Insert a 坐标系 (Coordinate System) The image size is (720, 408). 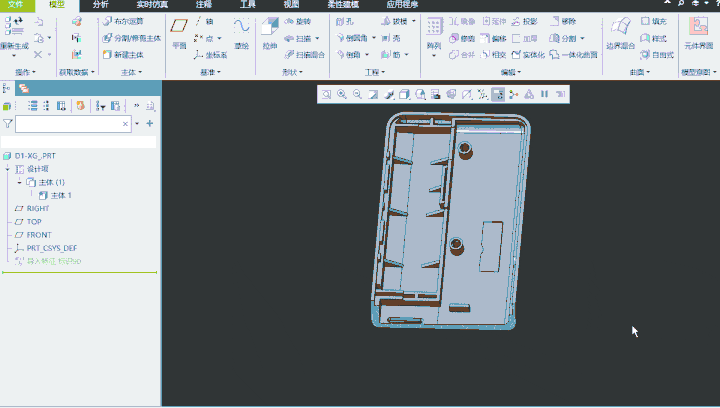pos(210,55)
